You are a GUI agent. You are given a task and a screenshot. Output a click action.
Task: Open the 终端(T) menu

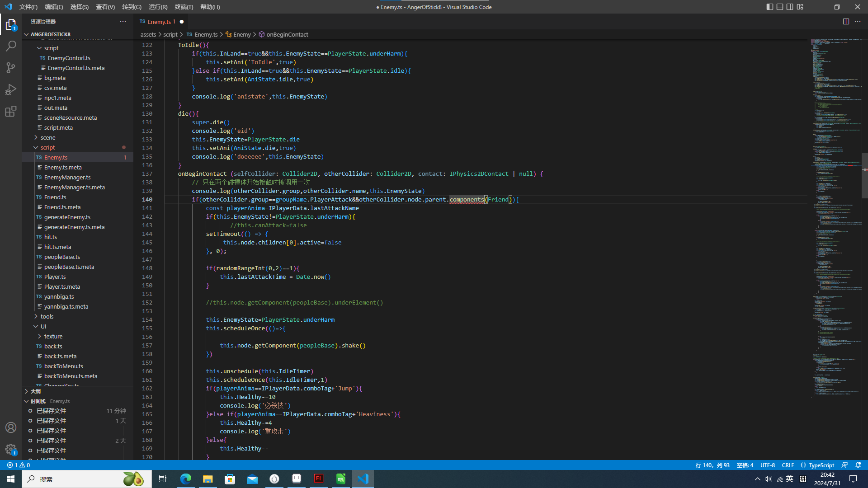coord(184,7)
